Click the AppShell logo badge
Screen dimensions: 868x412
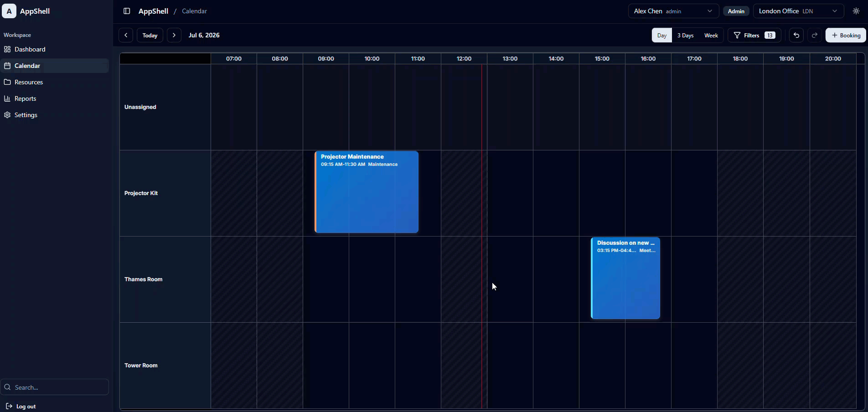coord(9,11)
